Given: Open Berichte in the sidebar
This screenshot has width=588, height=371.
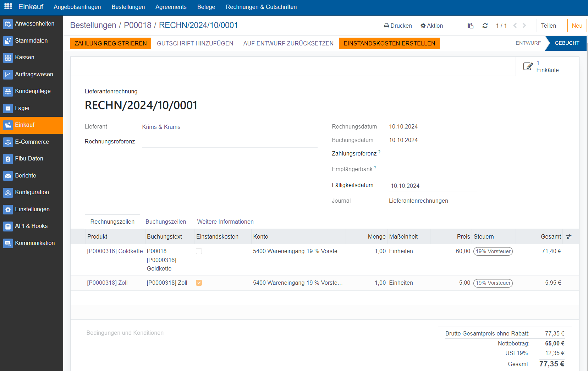Looking at the screenshot, I should click(x=26, y=176).
